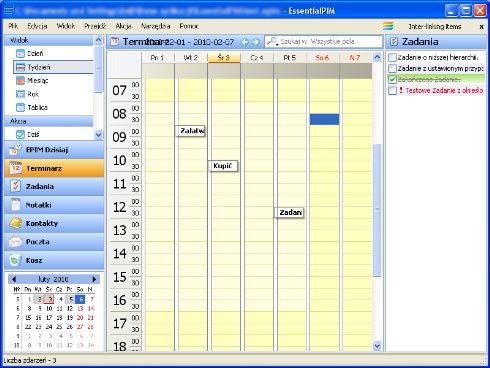This screenshot has height=368, width=490.
Task: Uncheck the completed strikethrough task
Action: coord(392,79)
